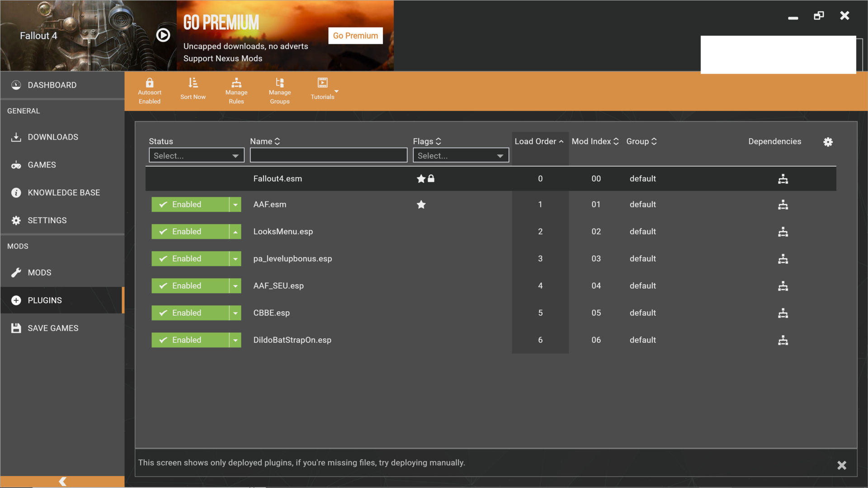Click the restore window button

click(x=819, y=16)
